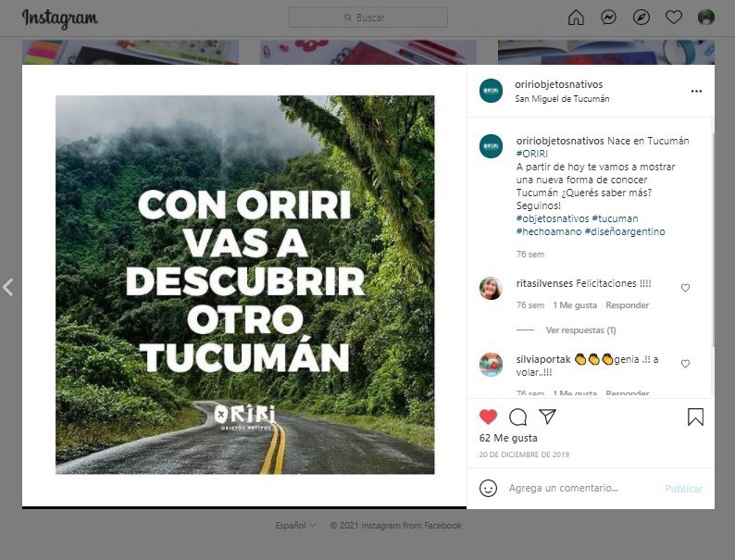Open the oririobjetosnativos username in post header
735x560 pixels.
[x=559, y=84]
